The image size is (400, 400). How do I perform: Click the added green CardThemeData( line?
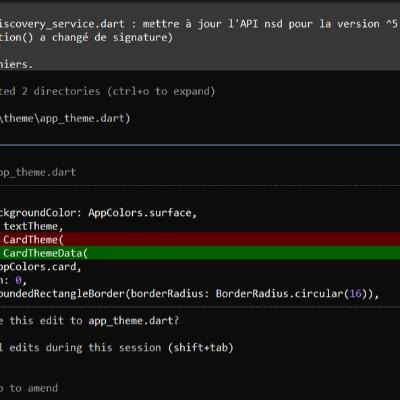[200, 253]
